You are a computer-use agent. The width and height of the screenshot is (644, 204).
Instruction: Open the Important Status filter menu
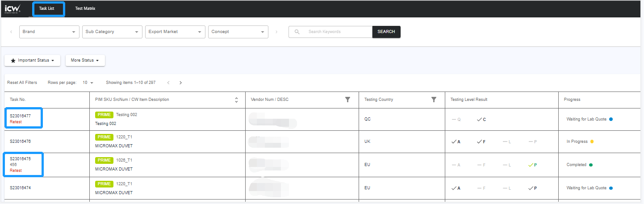tap(32, 60)
